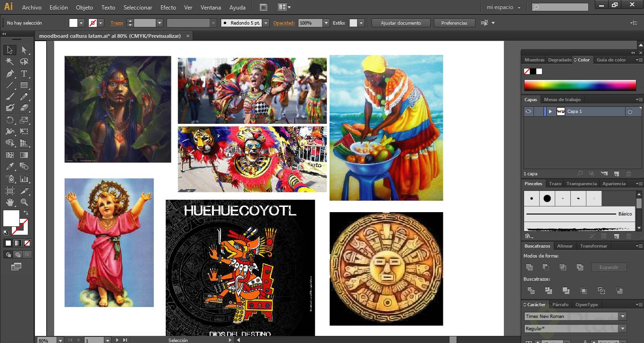Open stroke weight dropdown
The height and width of the screenshot is (343, 644).
(x=160, y=23)
